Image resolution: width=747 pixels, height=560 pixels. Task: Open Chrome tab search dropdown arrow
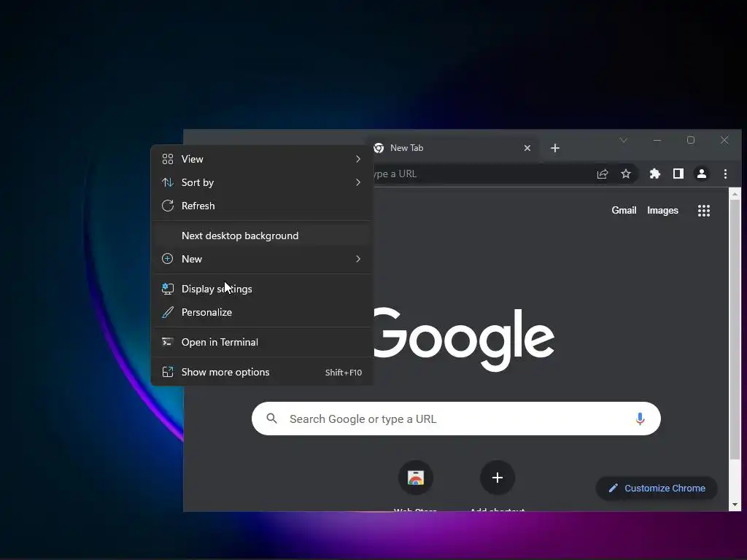point(624,140)
